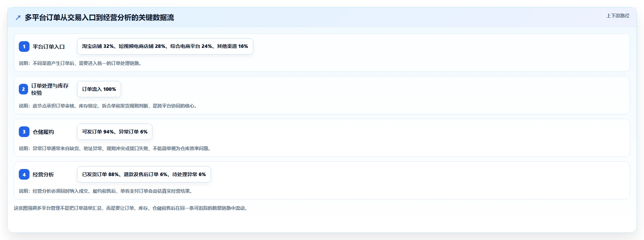Click the main heading 多平台订单从交易入口到经营分析的关键数据流
The image size is (644, 240).
click(x=99, y=17)
